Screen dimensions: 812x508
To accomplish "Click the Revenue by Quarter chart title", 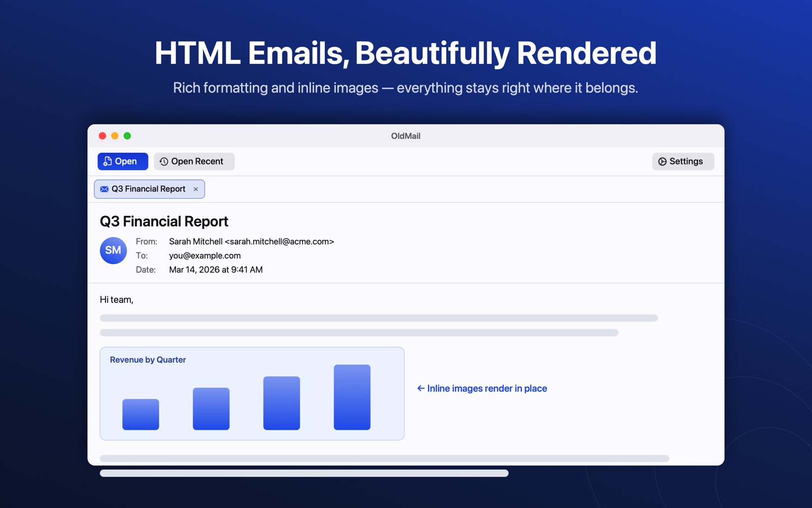I will [148, 360].
